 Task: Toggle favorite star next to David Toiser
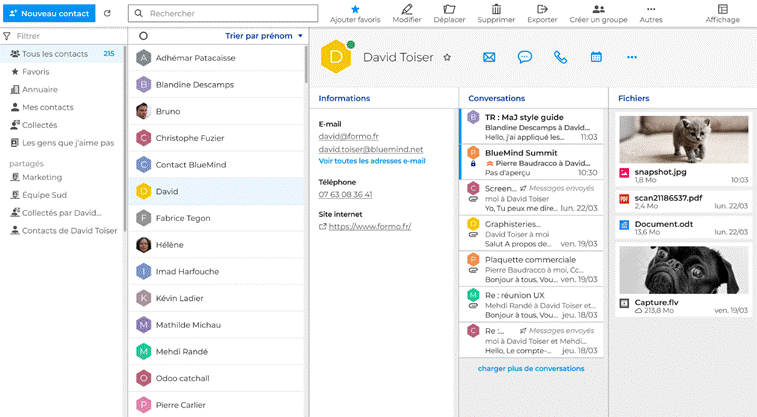[447, 58]
